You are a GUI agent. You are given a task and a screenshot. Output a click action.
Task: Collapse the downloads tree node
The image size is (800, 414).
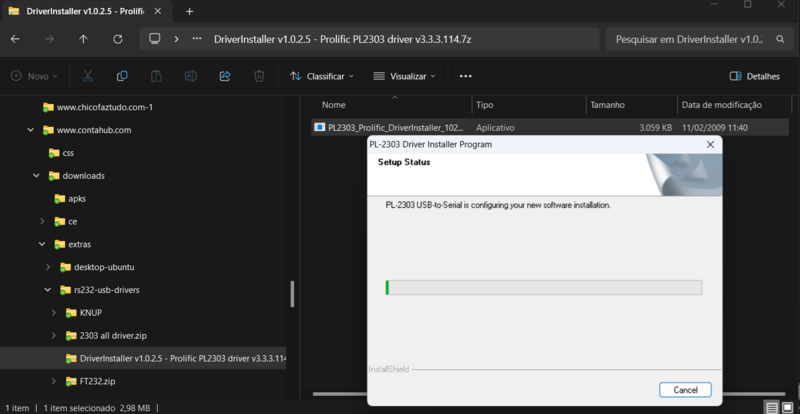pyautogui.click(x=36, y=176)
